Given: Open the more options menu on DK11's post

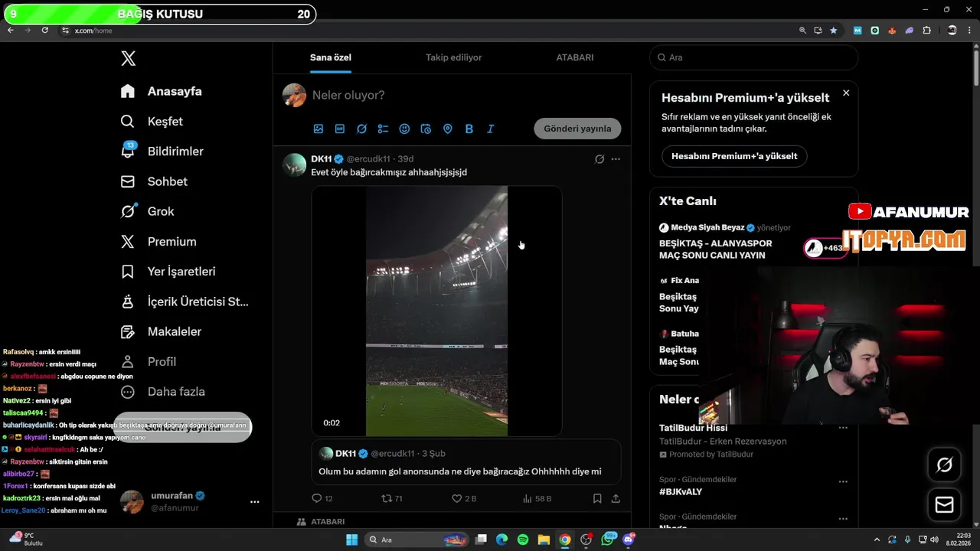Looking at the screenshot, I should tap(616, 159).
